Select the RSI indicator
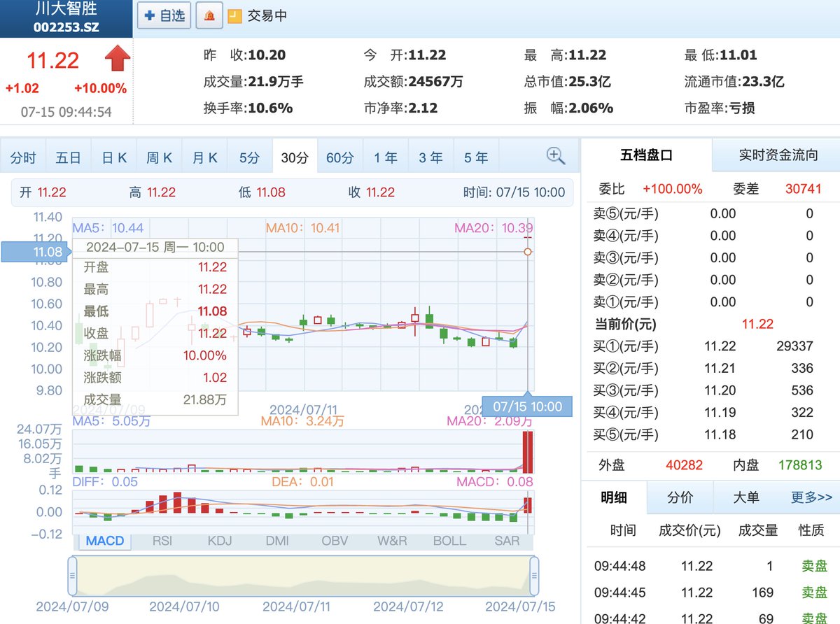This screenshot has height=624, width=840. (162, 541)
